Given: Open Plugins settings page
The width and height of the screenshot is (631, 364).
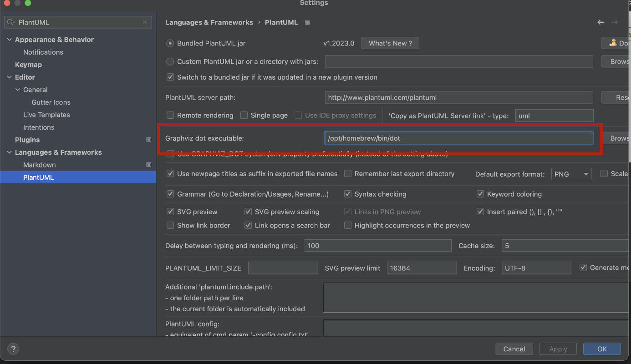Looking at the screenshot, I should (27, 140).
